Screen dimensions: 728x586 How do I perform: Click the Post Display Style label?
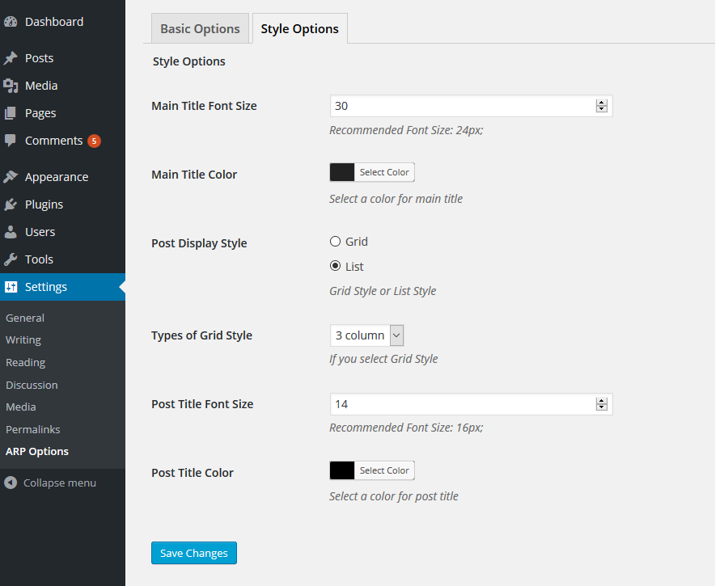[199, 243]
